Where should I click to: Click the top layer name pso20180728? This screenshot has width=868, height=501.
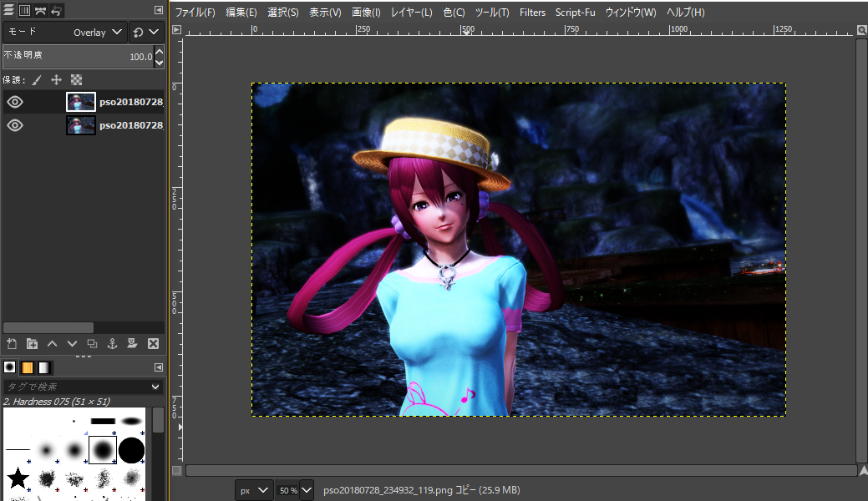[131, 102]
